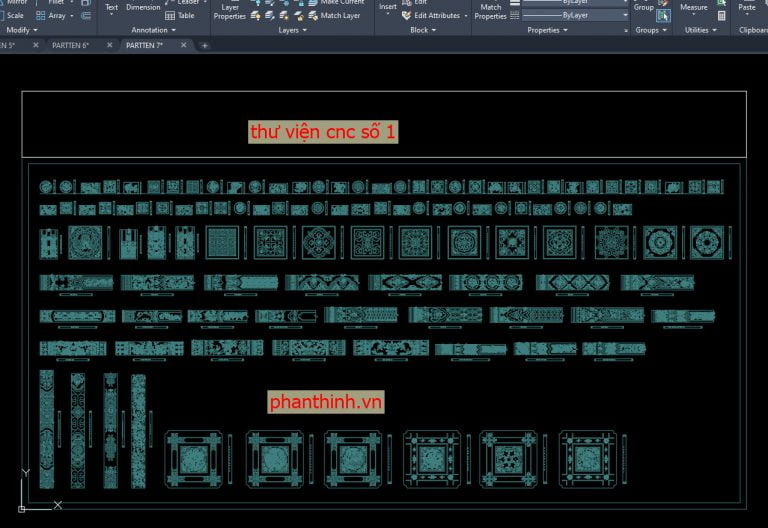768x528 pixels.
Task: Click the Insert block button
Action: (387, 7)
